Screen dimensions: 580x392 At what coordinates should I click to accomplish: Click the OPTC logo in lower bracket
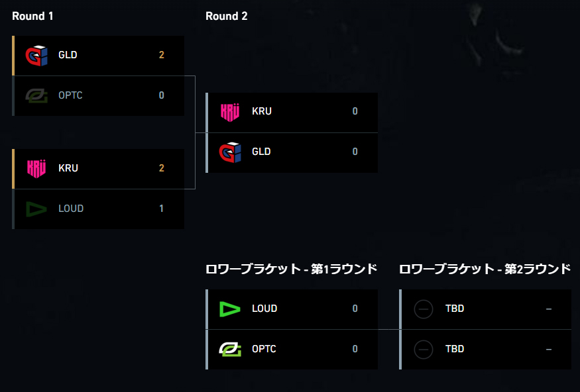(x=230, y=349)
